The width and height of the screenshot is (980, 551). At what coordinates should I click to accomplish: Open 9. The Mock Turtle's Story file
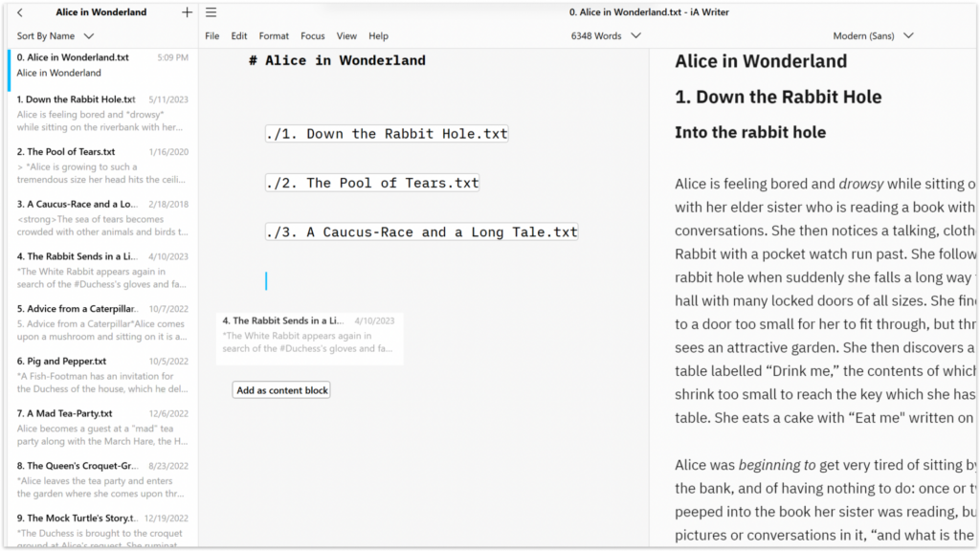tap(102, 530)
